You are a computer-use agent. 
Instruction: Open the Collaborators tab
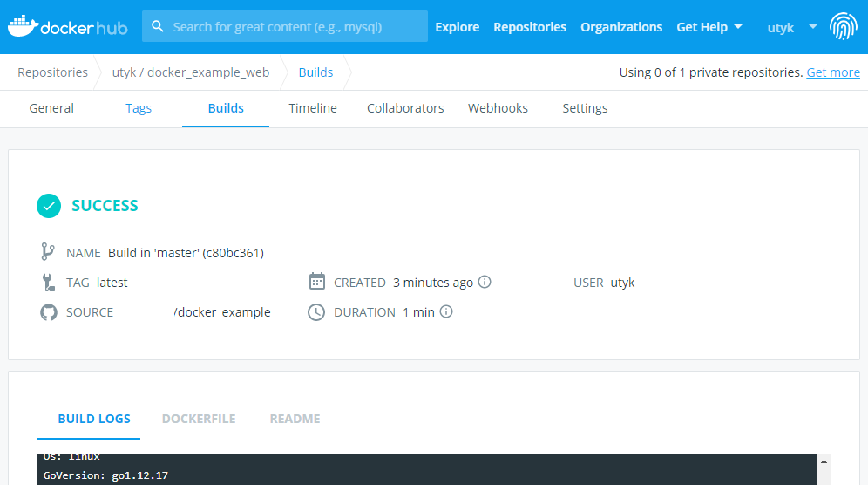click(405, 108)
